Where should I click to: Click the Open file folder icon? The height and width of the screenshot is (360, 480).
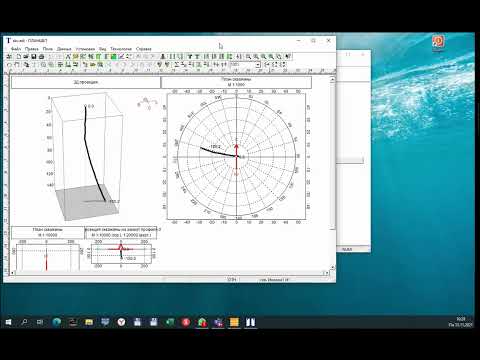coord(26,57)
